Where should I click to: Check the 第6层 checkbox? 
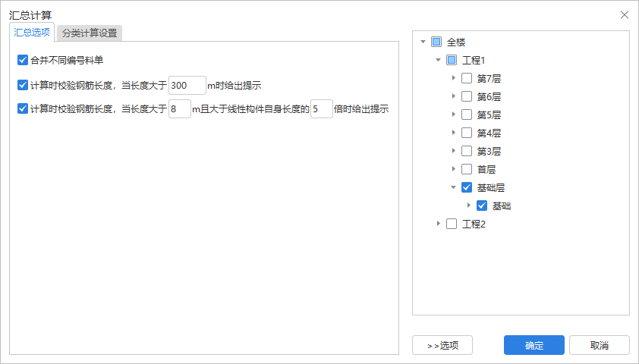pos(467,96)
